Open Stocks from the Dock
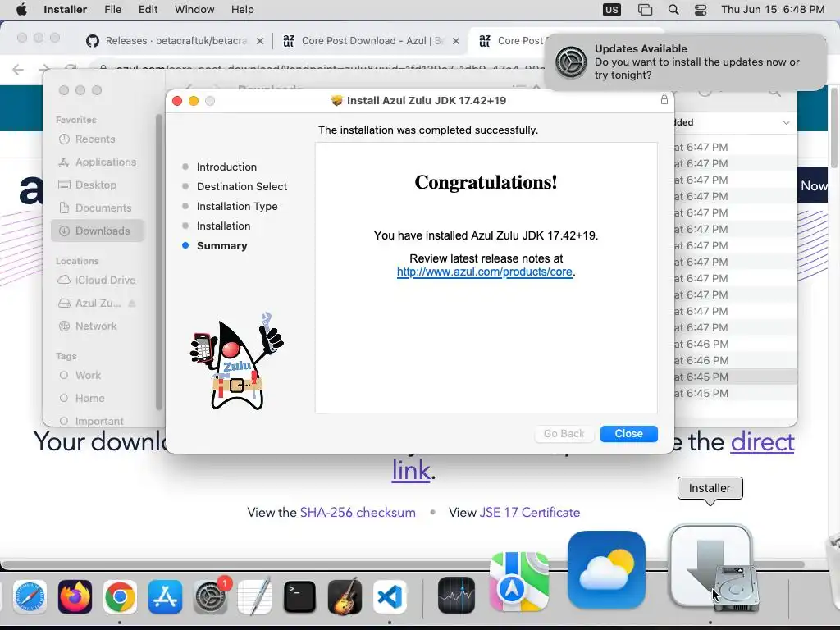 (x=456, y=595)
